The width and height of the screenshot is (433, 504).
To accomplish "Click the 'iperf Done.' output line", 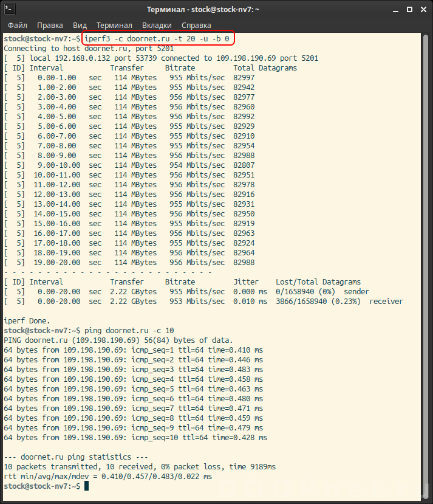I will tap(27, 321).
